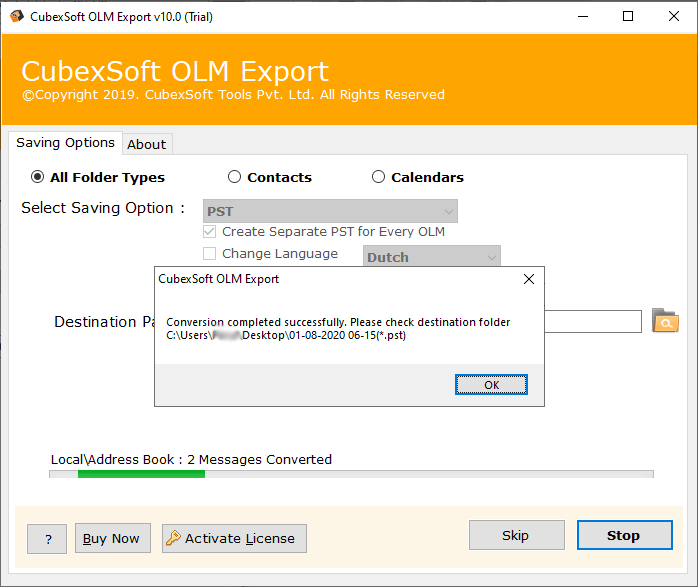Enable the Change Language checkbox
The image size is (698, 587).
pos(210,254)
